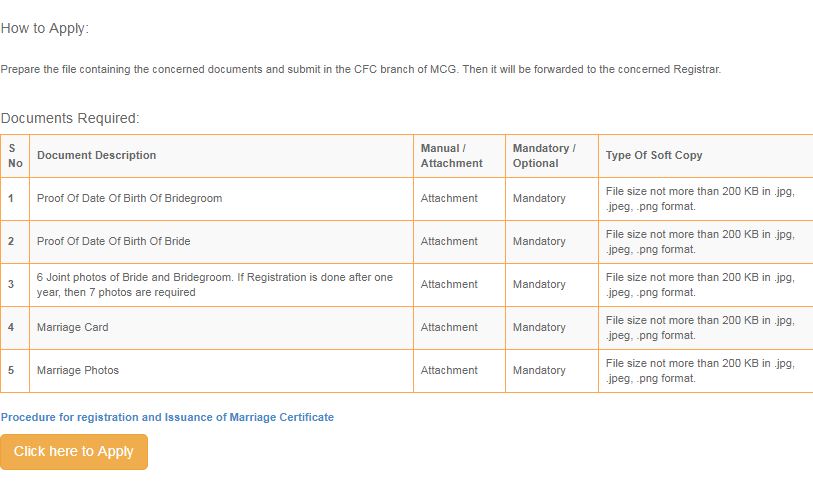Click the 'Manual / Attachment' column header
Screen dimensions: 813x494
pos(451,156)
